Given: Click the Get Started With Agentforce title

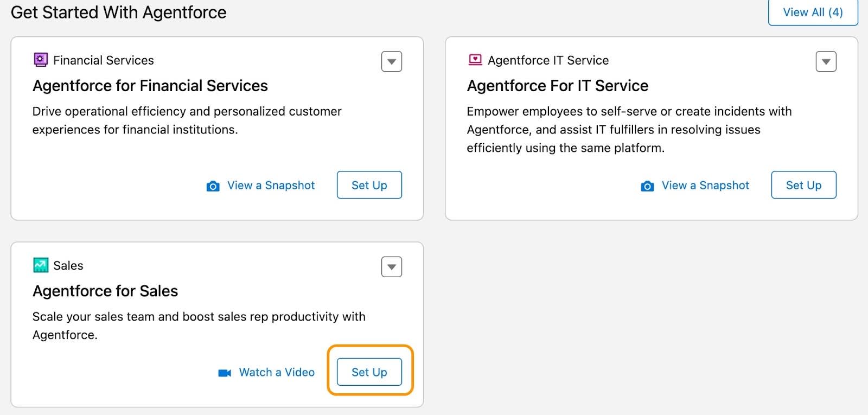Looking at the screenshot, I should coord(119,12).
